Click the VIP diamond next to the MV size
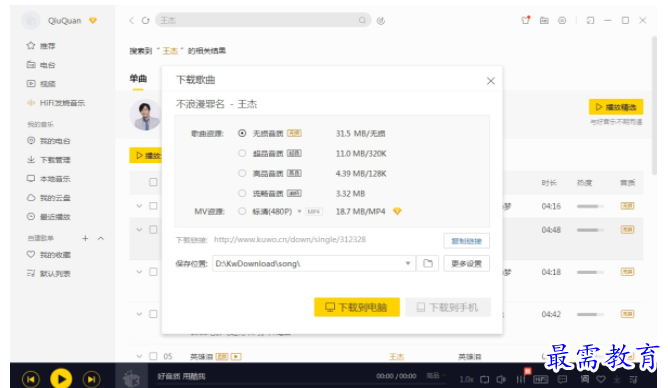Viewport: 668px width, 388px height. (397, 211)
